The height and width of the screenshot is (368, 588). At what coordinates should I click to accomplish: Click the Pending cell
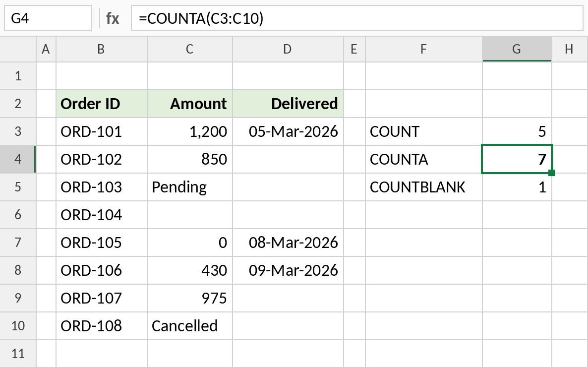pyautogui.click(x=190, y=187)
